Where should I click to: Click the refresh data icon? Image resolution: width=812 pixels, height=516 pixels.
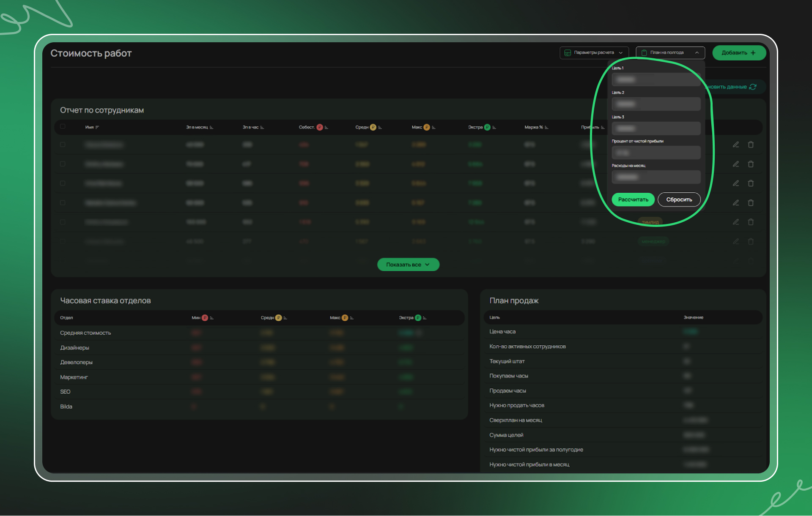pos(753,87)
